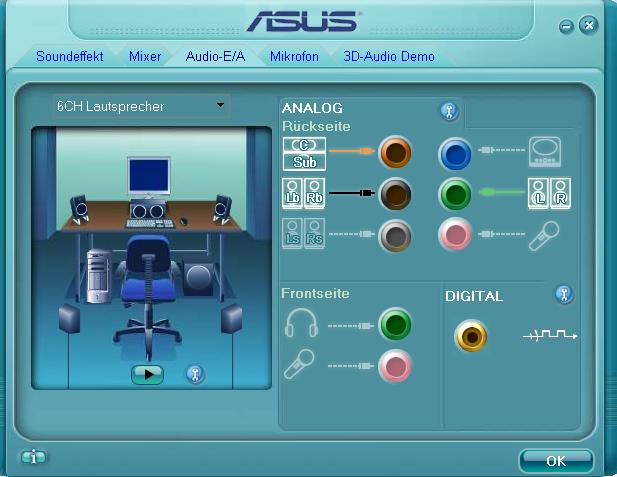This screenshot has height=477, width=617.
Task: Confirm with the OK button
Action: click(556, 461)
